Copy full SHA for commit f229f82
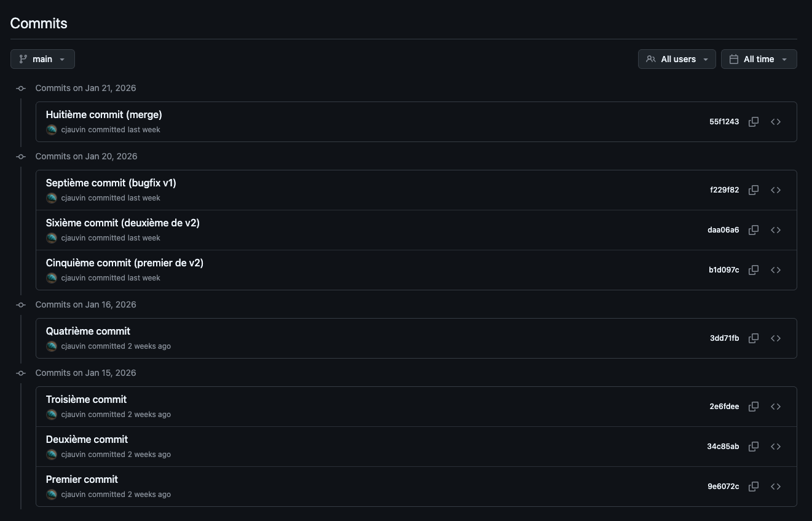 753,190
